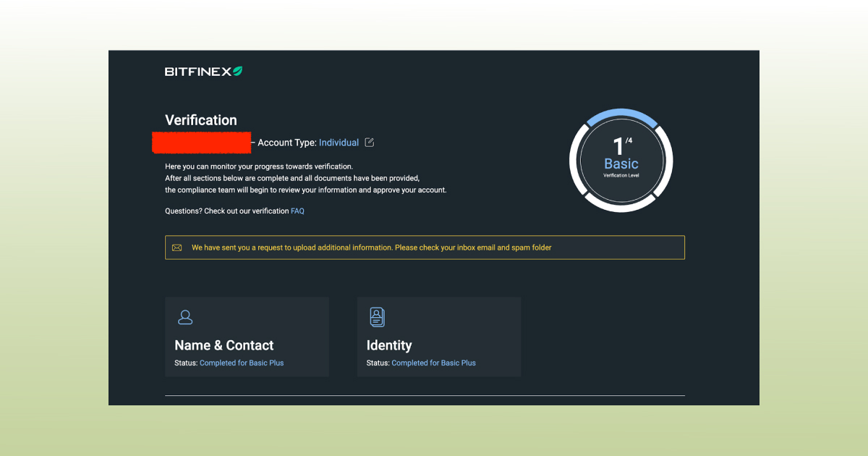Click the Bitfinex leaf logo

[x=239, y=70]
